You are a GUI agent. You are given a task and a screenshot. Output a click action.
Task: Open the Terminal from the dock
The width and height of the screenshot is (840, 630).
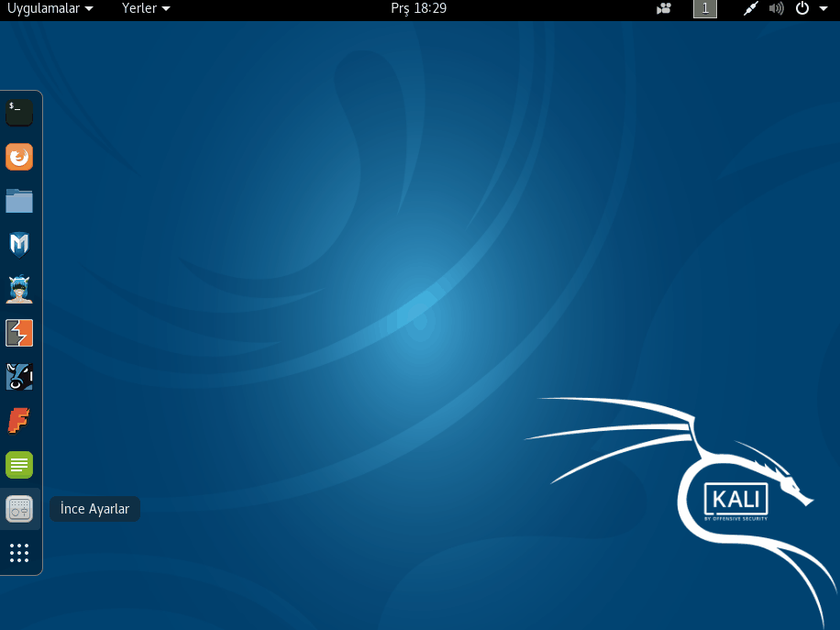19,113
